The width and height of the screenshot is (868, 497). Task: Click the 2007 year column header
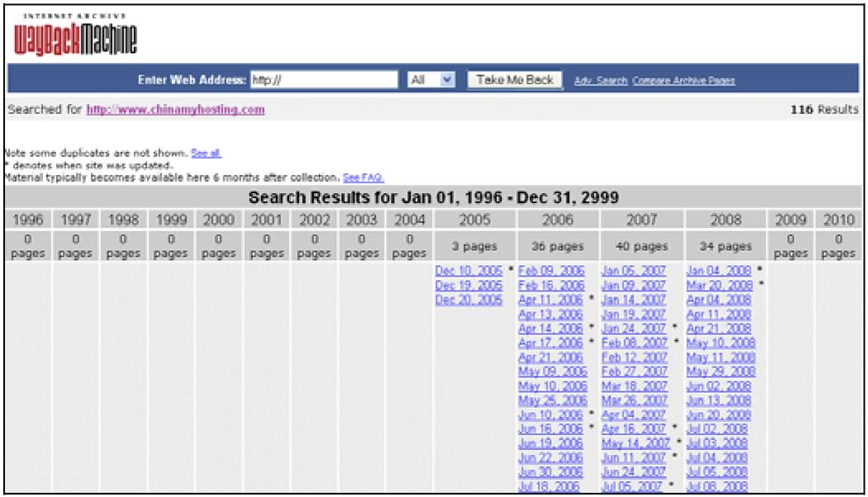click(642, 220)
